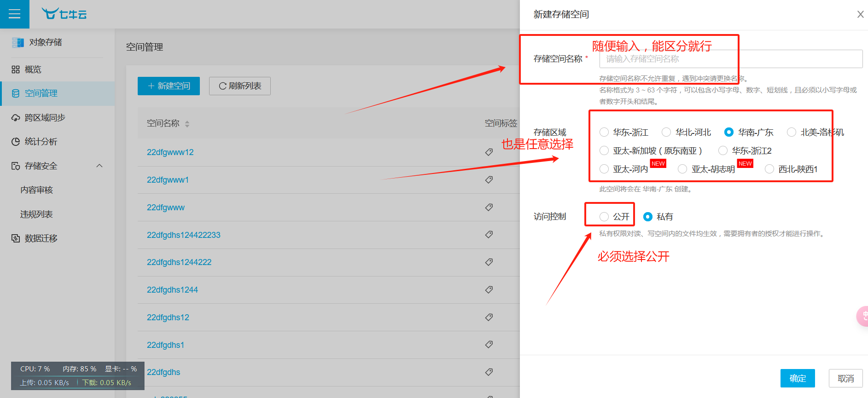
Task: Click the tag icon for 22dfgdhs
Action: click(489, 372)
